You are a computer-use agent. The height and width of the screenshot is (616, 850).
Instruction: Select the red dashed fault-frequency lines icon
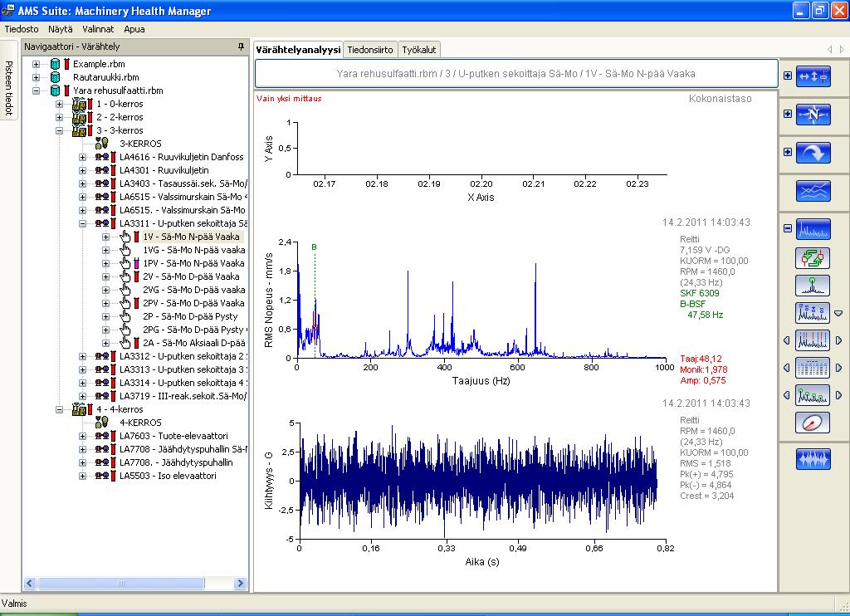(x=813, y=340)
